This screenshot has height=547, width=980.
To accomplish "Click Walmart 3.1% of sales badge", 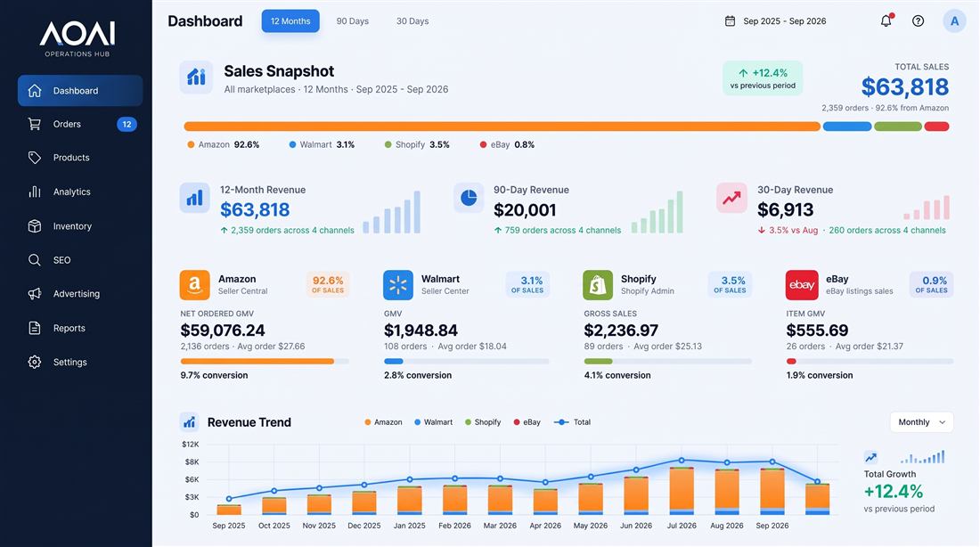I will 527,284.
